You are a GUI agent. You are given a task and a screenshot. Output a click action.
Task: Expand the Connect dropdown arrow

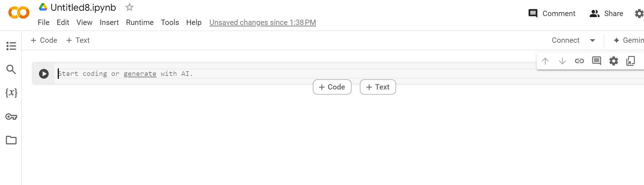[593, 40]
